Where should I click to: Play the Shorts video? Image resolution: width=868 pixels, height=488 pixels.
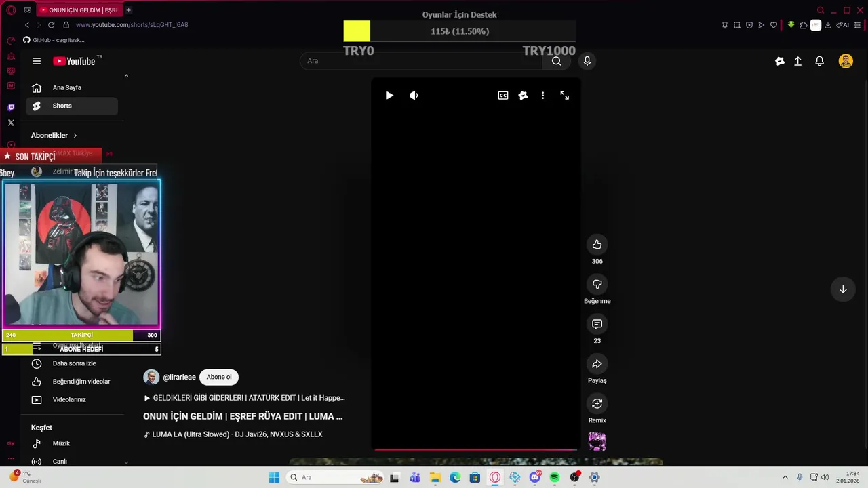[389, 96]
